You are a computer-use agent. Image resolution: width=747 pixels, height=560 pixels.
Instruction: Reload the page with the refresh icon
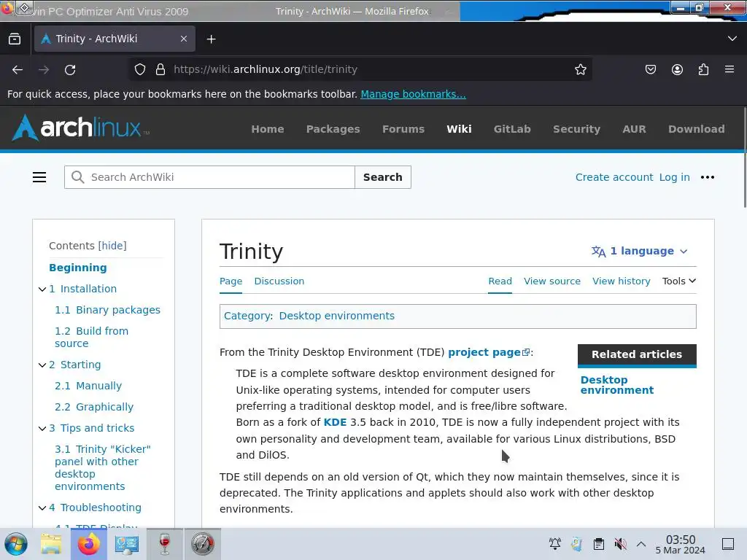[70, 69]
